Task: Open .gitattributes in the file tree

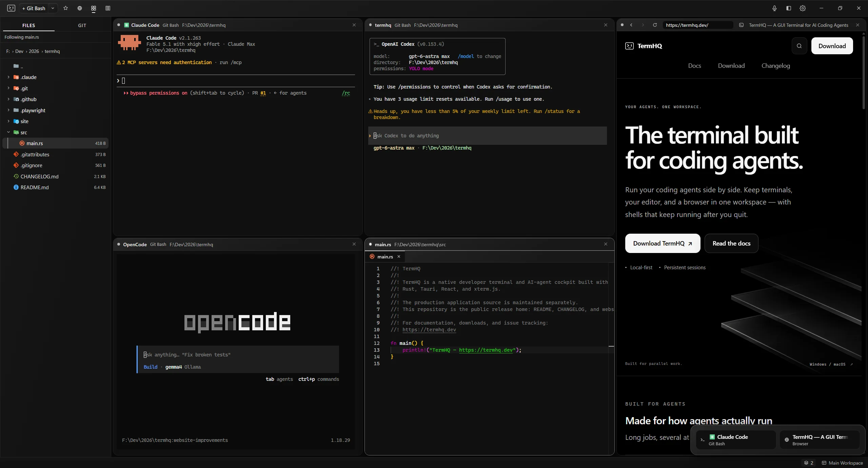Action: point(56,154)
